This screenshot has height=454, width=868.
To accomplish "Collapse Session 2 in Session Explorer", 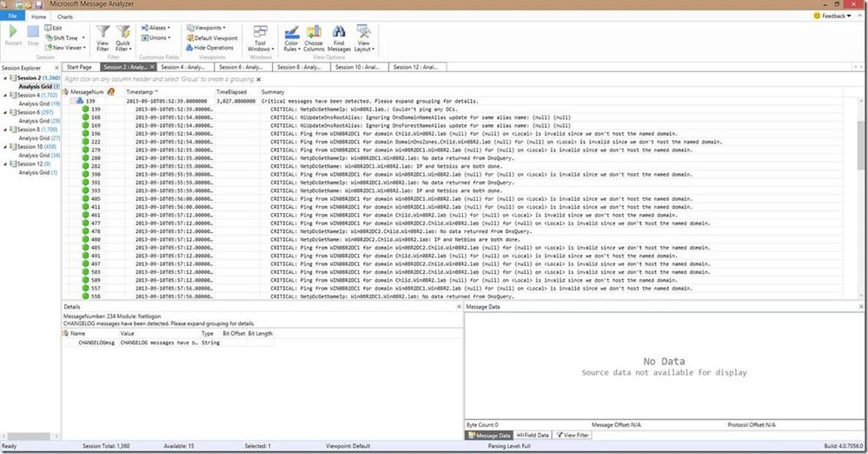I will point(5,78).
